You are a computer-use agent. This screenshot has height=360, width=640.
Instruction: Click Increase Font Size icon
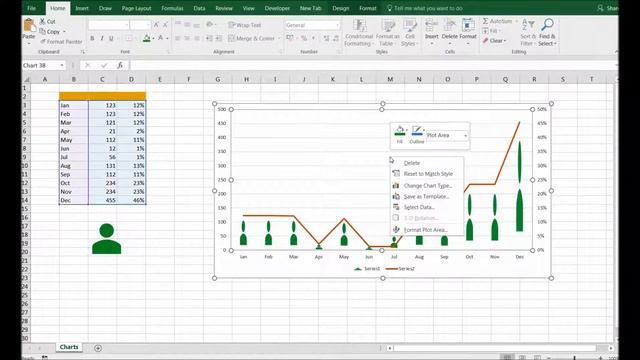pos(156,25)
